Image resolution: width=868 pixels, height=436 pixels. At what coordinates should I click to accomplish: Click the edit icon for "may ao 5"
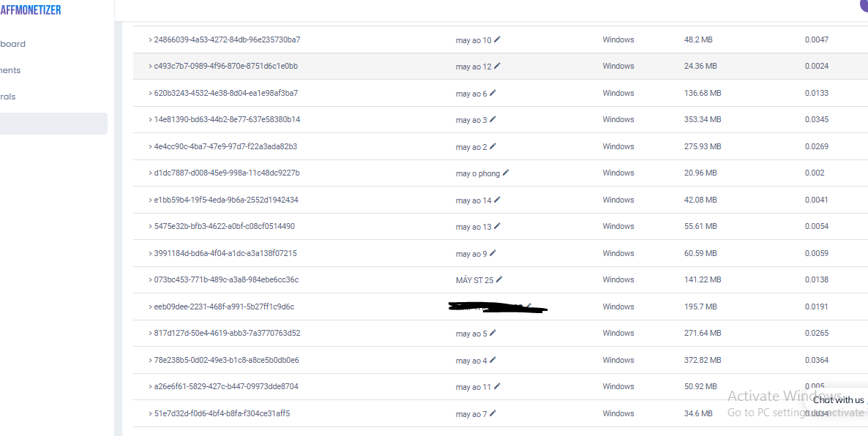[x=493, y=333]
